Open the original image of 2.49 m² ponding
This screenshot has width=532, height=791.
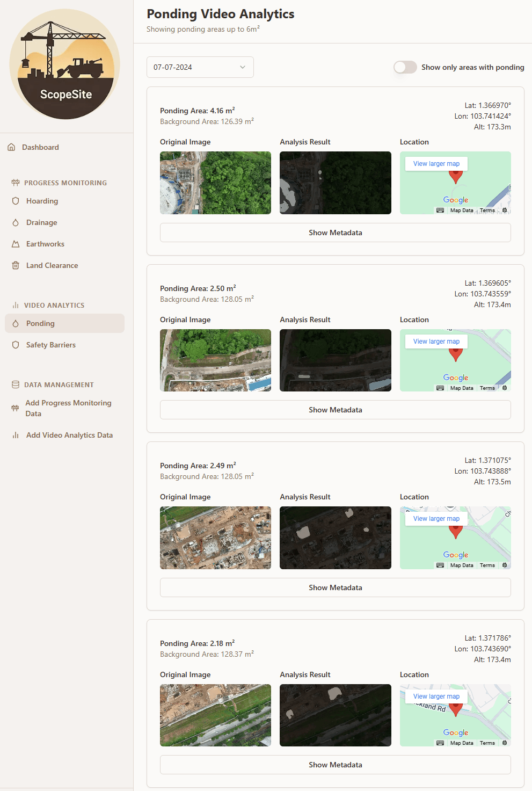pos(215,538)
